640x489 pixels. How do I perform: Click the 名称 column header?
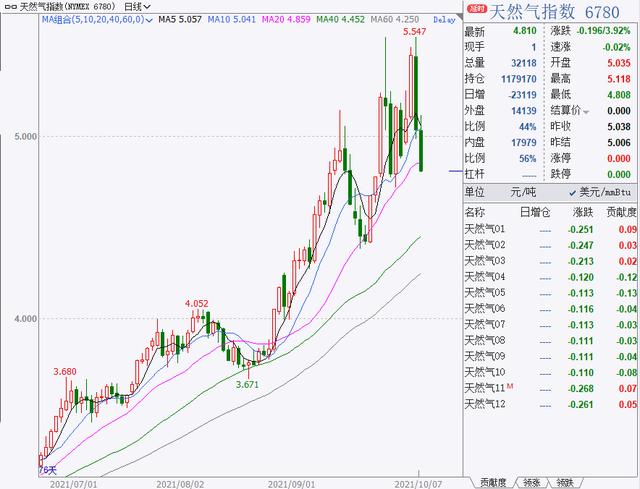coord(475,212)
